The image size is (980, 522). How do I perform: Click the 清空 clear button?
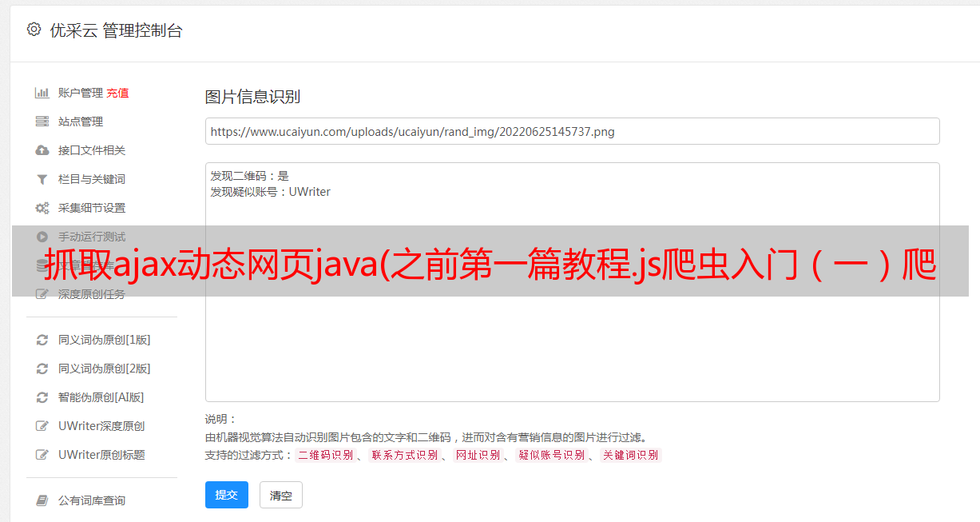pos(281,495)
